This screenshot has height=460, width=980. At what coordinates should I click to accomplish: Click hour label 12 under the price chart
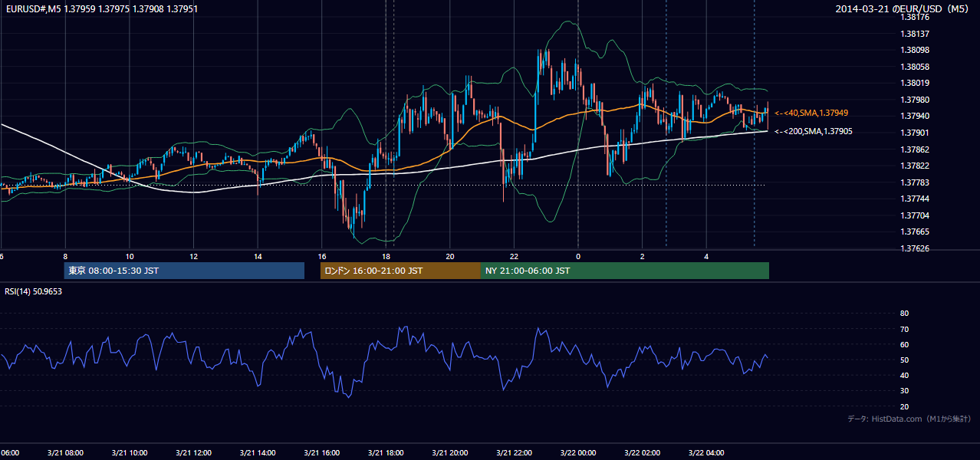click(x=194, y=256)
